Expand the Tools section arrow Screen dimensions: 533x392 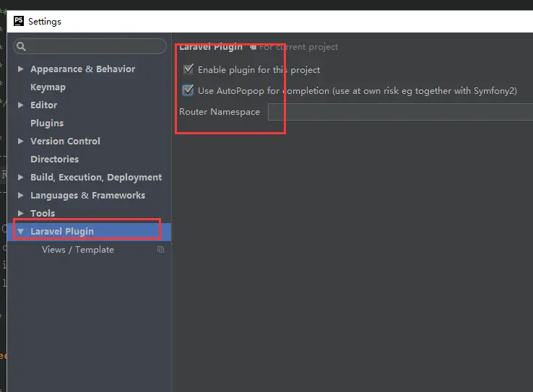[x=20, y=213]
